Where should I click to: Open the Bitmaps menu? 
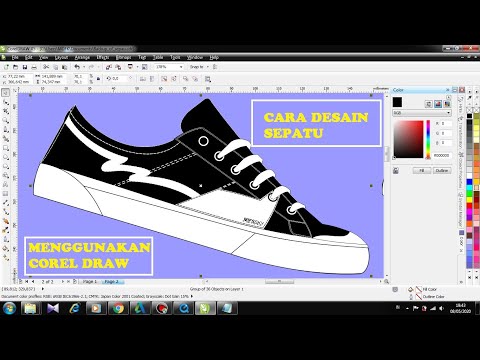point(123,57)
